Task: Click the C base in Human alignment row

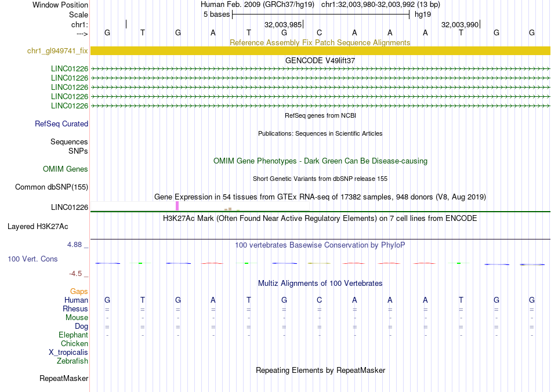Action: tap(319, 300)
